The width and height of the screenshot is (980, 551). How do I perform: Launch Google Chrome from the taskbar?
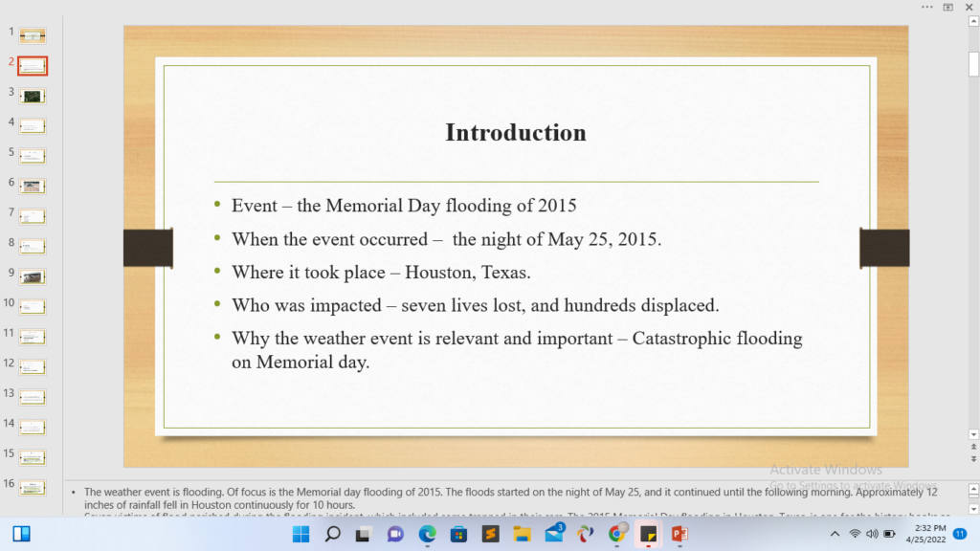[617, 534]
